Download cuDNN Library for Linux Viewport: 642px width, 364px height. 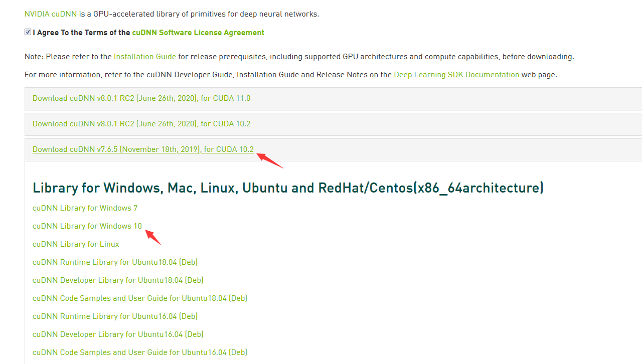pos(76,244)
